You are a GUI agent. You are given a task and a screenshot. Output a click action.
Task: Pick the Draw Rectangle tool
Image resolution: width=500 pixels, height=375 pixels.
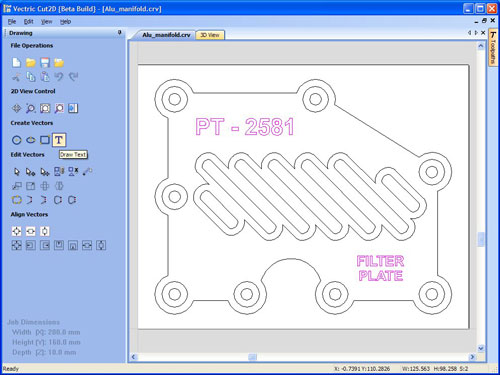click(x=45, y=140)
